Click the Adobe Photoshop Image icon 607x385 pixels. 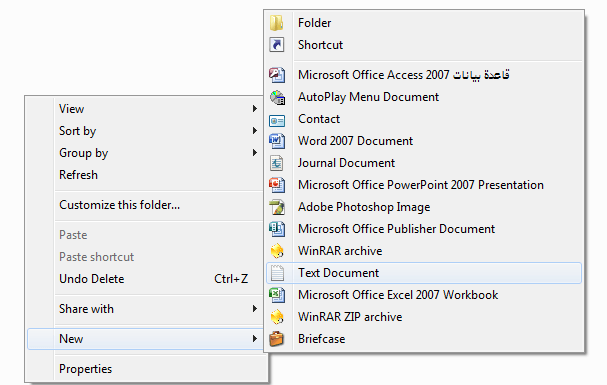277,207
